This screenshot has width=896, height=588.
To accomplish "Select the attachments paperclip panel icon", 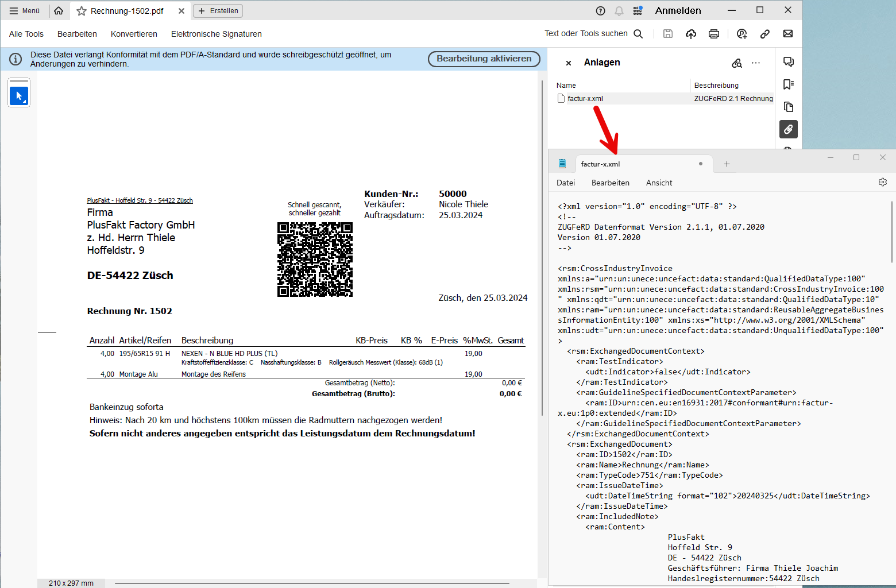I will pyautogui.click(x=789, y=129).
